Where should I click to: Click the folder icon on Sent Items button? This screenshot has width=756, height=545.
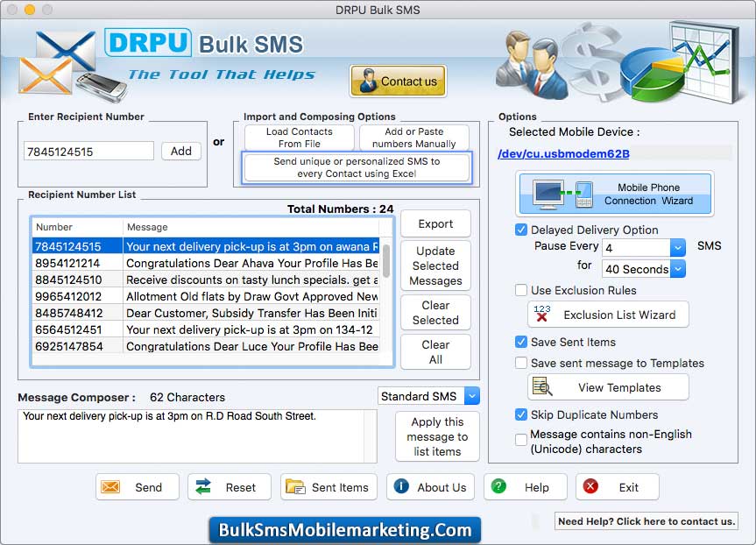[295, 486]
